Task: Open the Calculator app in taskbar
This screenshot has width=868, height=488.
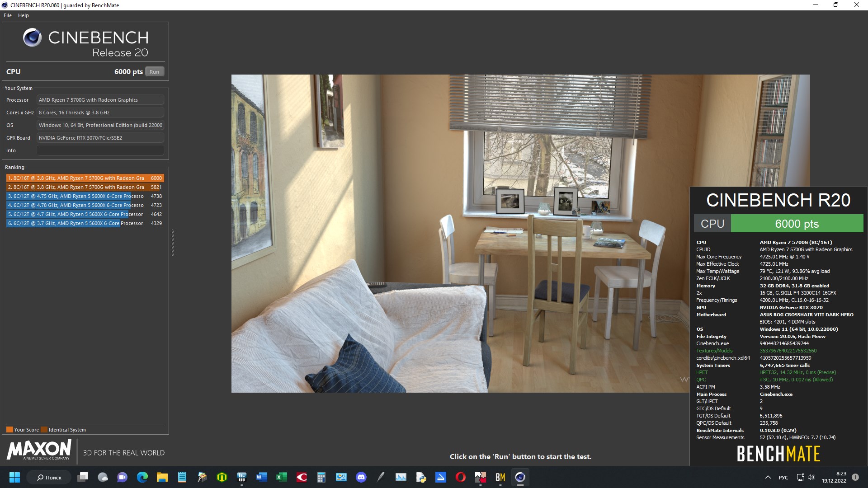Action: 321,477
